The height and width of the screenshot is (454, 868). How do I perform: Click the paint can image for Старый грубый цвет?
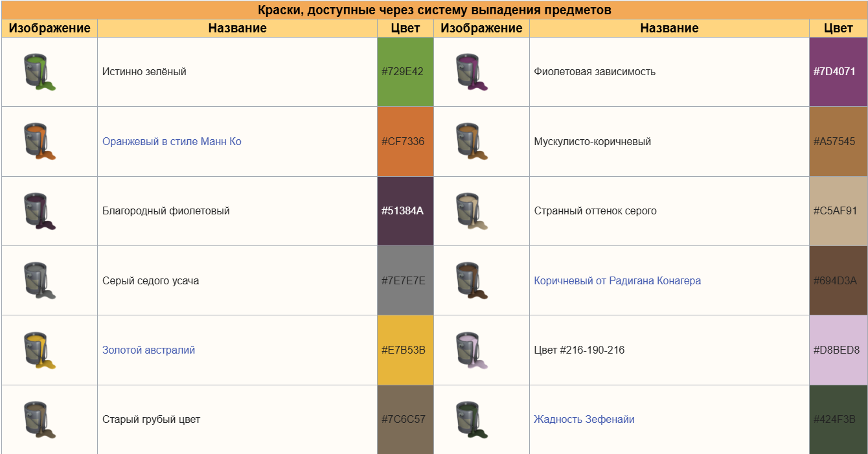[40, 420]
